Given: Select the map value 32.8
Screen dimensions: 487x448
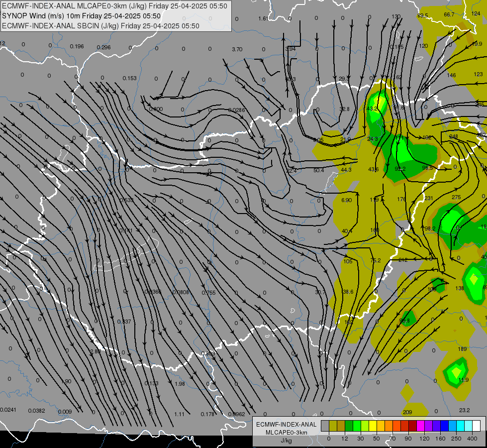Looking at the screenshot, I should [344, 109].
